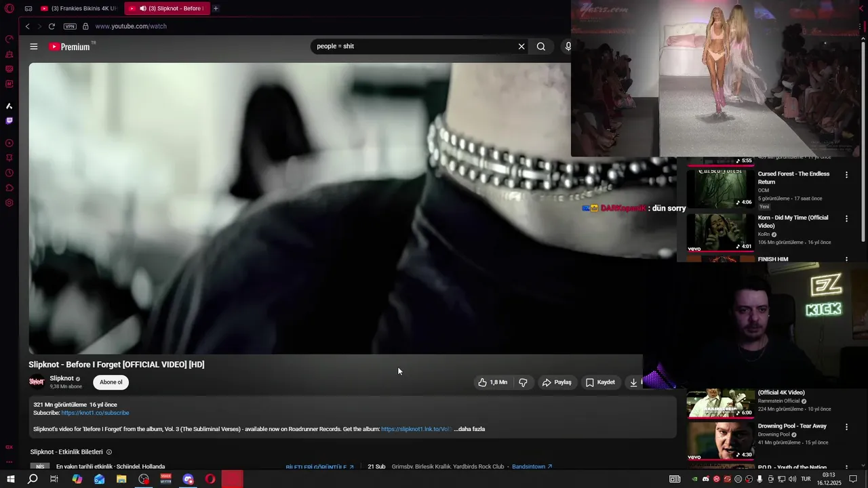Open options for Cursed Forest video
The width and height of the screenshot is (868, 488).
(846, 175)
